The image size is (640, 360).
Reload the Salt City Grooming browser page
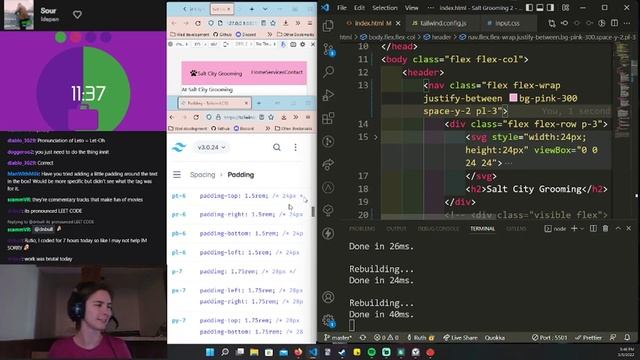198,23
